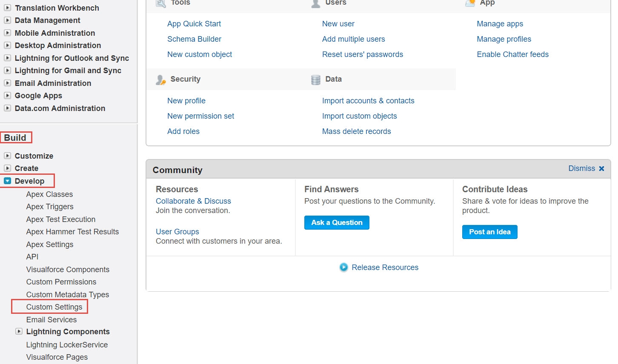Expand the Lightning Components section
618x364 pixels.
coord(19,331)
